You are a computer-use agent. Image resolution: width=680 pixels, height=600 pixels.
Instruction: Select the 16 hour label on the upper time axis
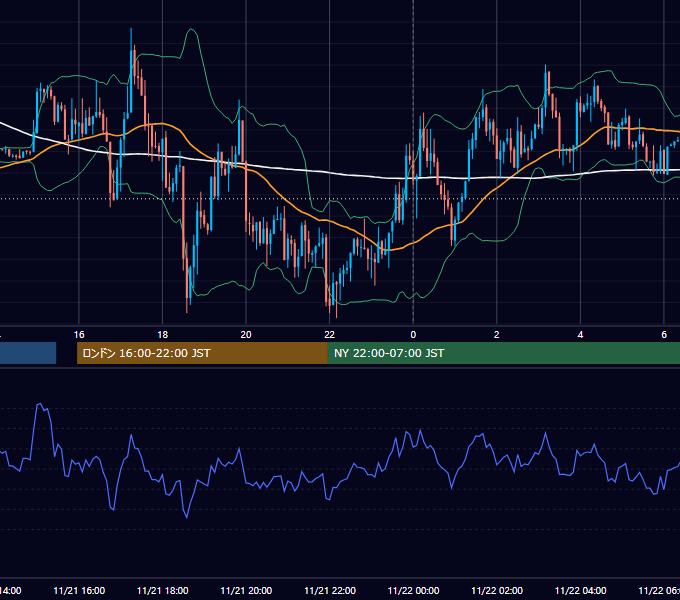(x=79, y=335)
